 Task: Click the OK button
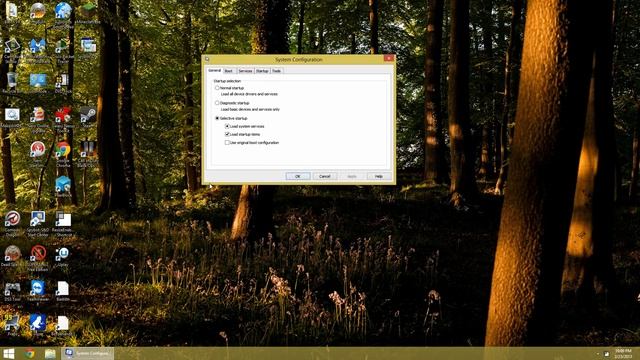298,176
